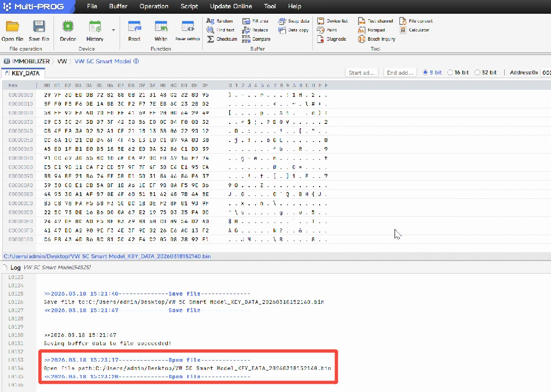This screenshot has height=392, width=551.
Task: Choose the 32 bit radio option
Action: (478, 73)
